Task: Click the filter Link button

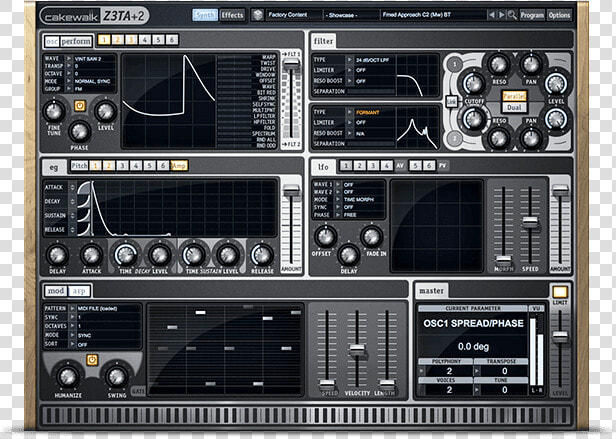Action: 451,102
